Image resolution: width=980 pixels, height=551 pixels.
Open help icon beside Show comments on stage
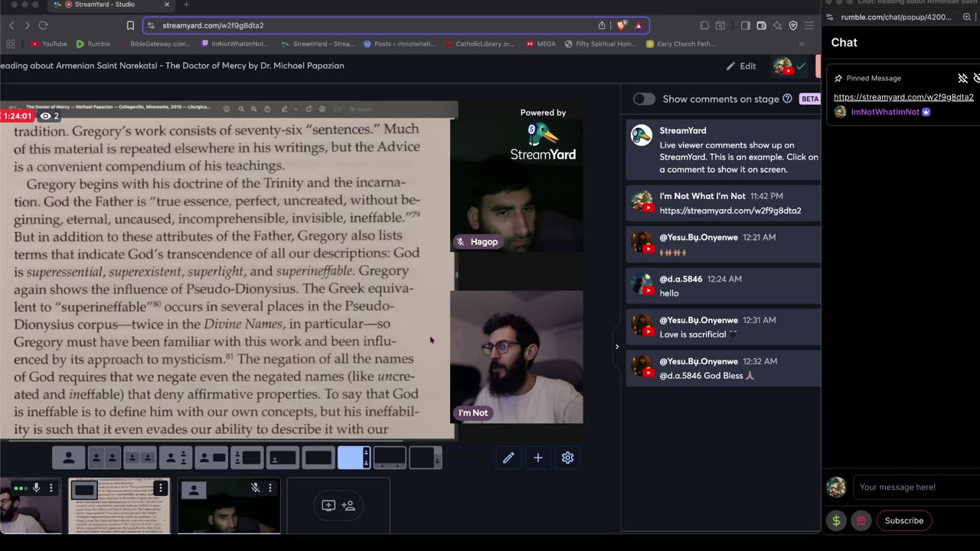pos(787,99)
